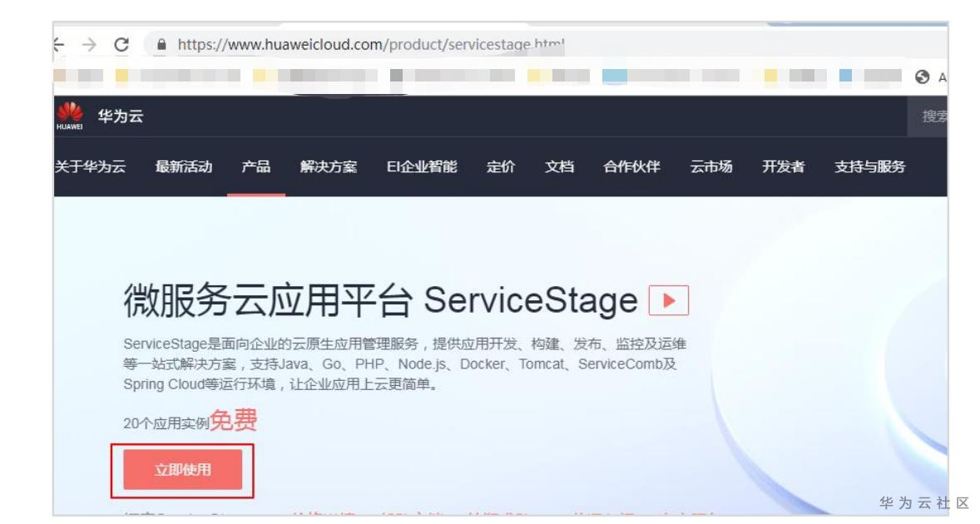980x524 pixels.
Task: Open the 开发者 menu
Action: (x=783, y=166)
